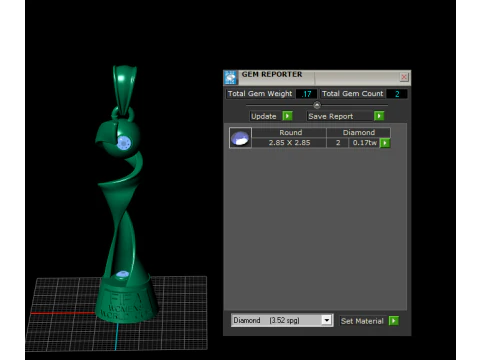The height and width of the screenshot is (360, 480).
Task: Click the Gem Reporter logo icon
Action: (230, 77)
